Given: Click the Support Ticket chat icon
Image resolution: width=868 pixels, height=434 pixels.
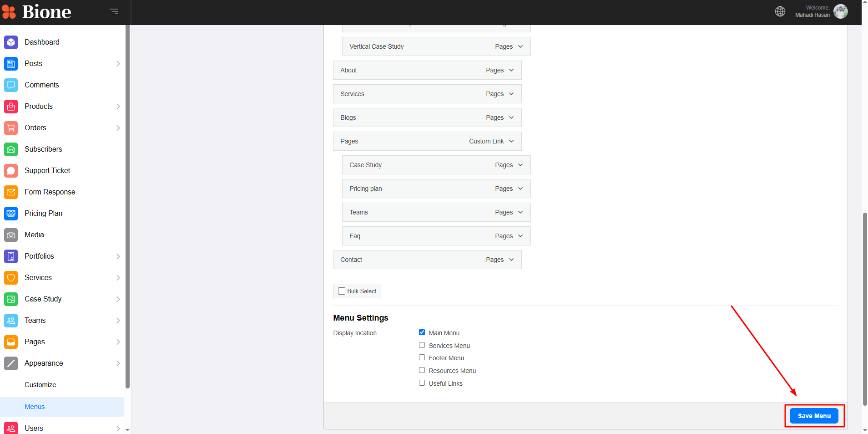Looking at the screenshot, I should [x=11, y=171].
